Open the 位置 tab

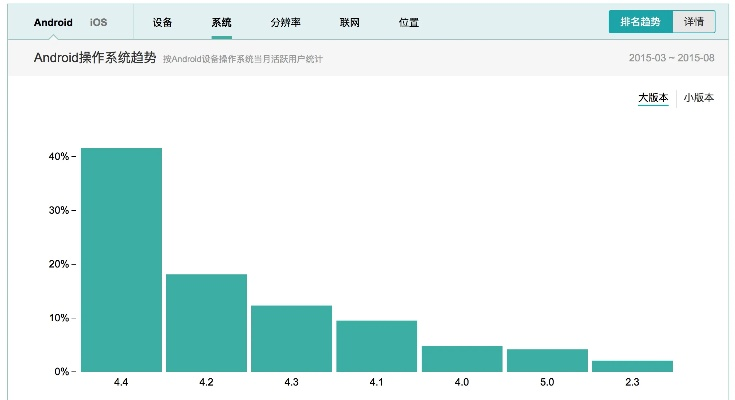pos(408,22)
